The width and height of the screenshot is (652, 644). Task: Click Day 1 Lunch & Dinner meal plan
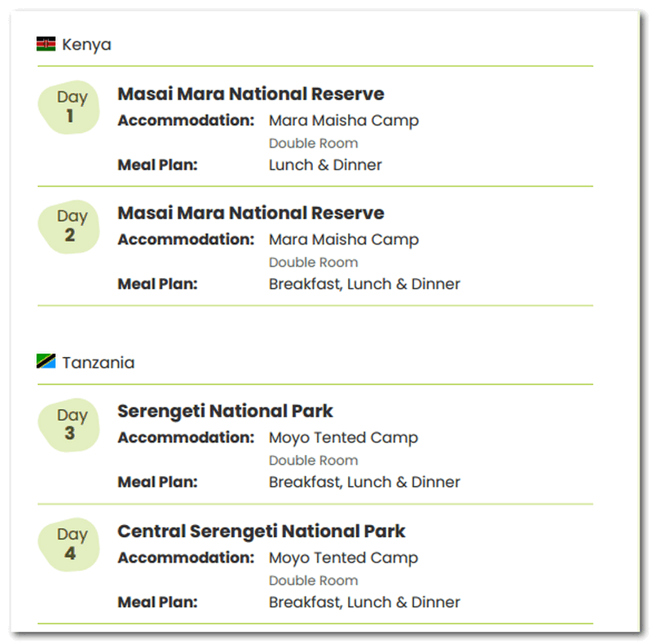(325, 165)
